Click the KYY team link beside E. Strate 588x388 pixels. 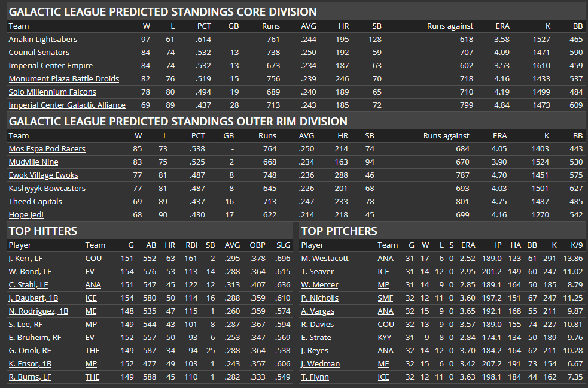point(385,338)
